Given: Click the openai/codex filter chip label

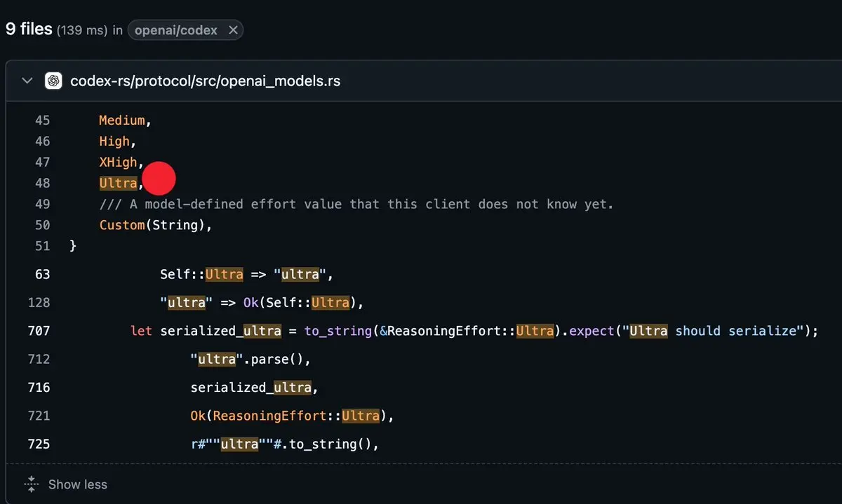Looking at the screenshot, I should point(176,30).
